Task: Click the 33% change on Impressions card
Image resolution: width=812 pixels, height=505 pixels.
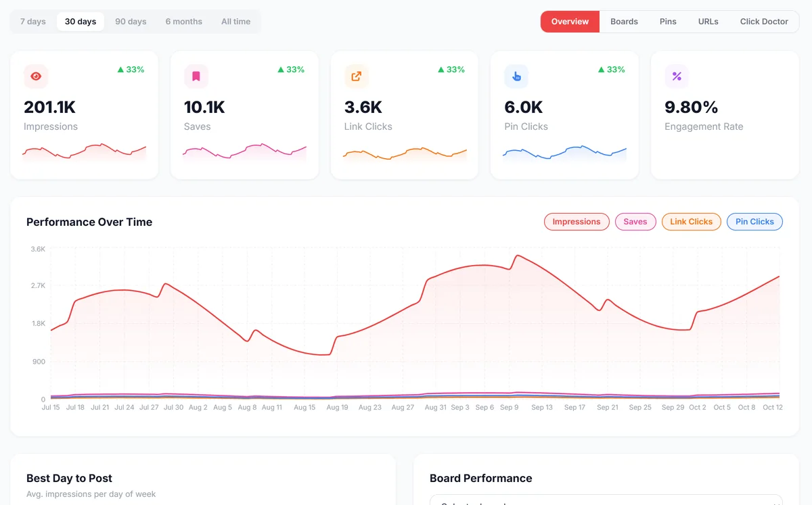Action: click(x=131, y=70)
